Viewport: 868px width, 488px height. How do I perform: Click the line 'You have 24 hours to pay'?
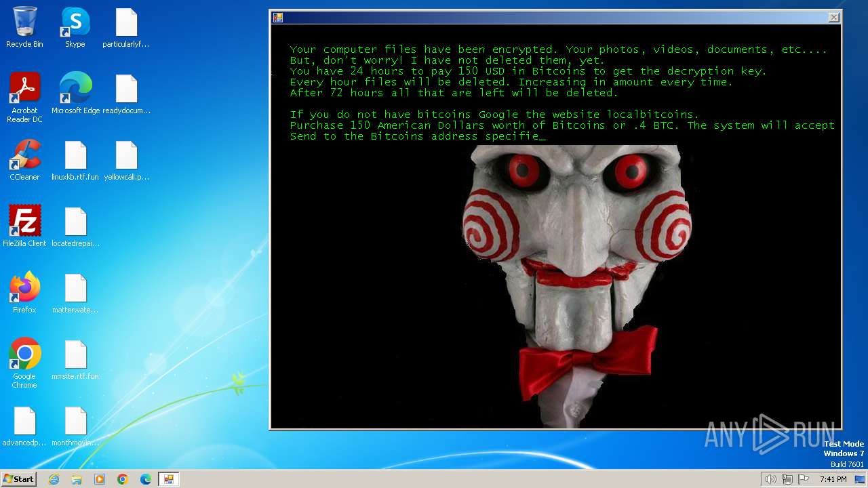point(528,71)
